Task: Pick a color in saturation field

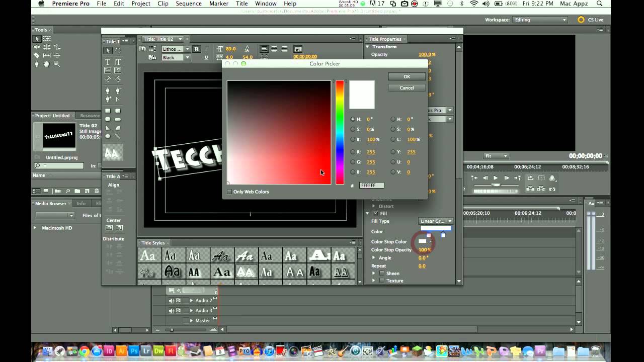Action: [279, 132]
